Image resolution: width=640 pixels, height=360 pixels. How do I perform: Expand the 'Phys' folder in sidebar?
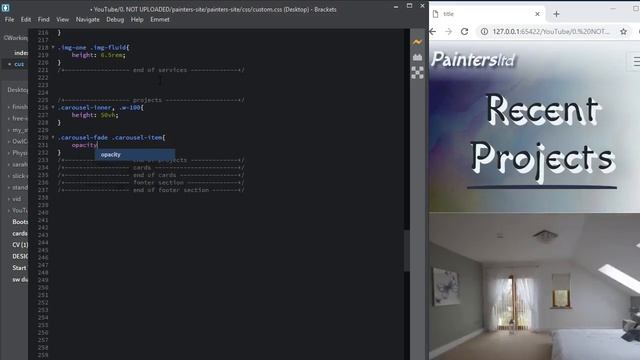[x=9, y=153]
